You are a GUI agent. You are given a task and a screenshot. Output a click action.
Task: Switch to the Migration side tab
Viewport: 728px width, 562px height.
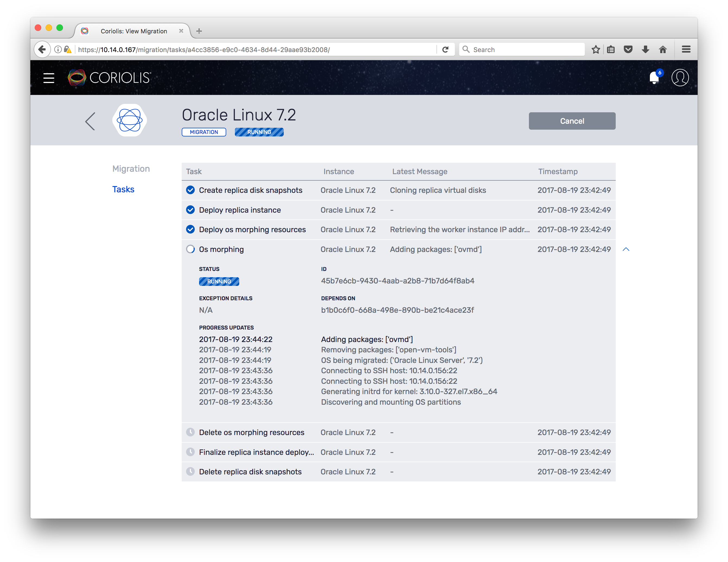point(131,169)
